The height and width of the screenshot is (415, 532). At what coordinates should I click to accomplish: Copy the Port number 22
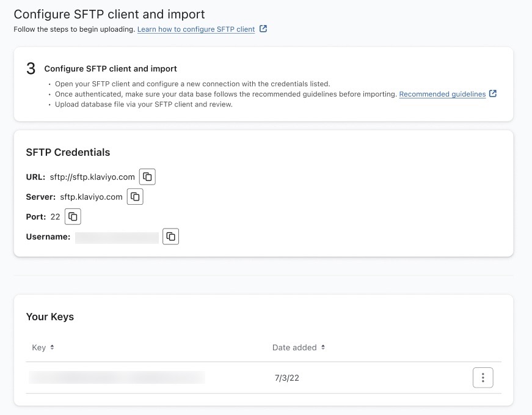coord(73,216)
